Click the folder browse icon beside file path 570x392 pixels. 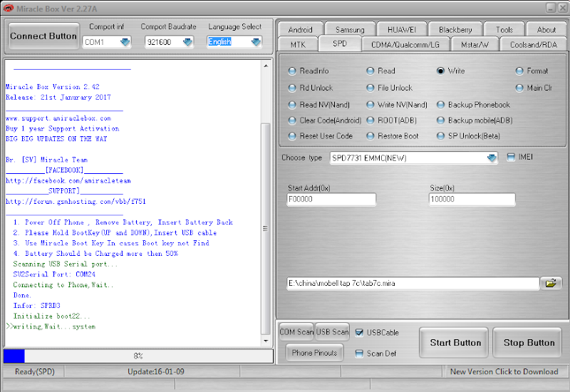tap(551, 283)
